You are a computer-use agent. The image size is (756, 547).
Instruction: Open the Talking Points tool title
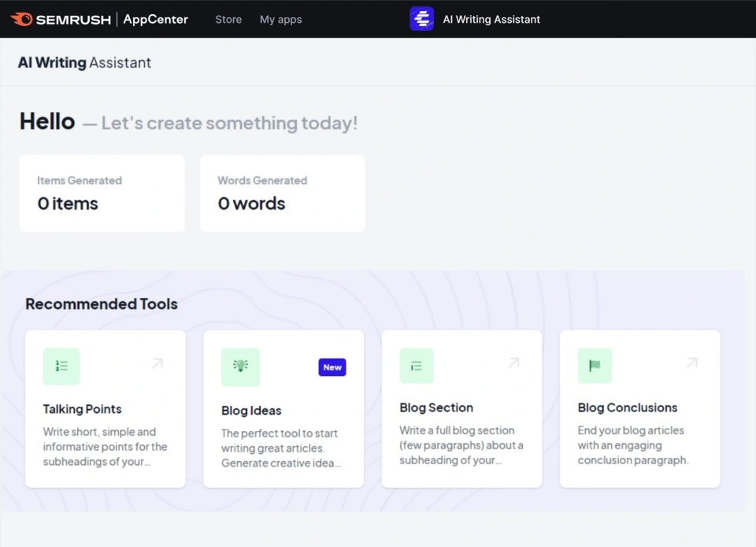82,409
